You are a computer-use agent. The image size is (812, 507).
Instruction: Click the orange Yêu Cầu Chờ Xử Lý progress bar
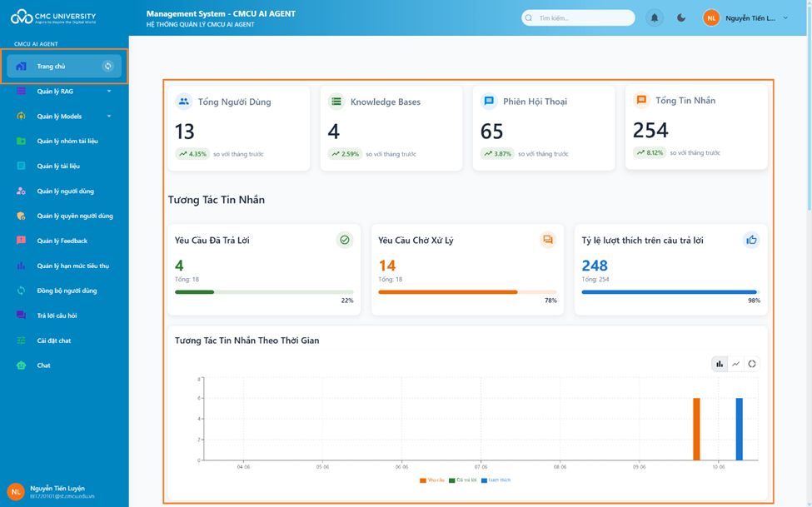(x=448, y=292)
